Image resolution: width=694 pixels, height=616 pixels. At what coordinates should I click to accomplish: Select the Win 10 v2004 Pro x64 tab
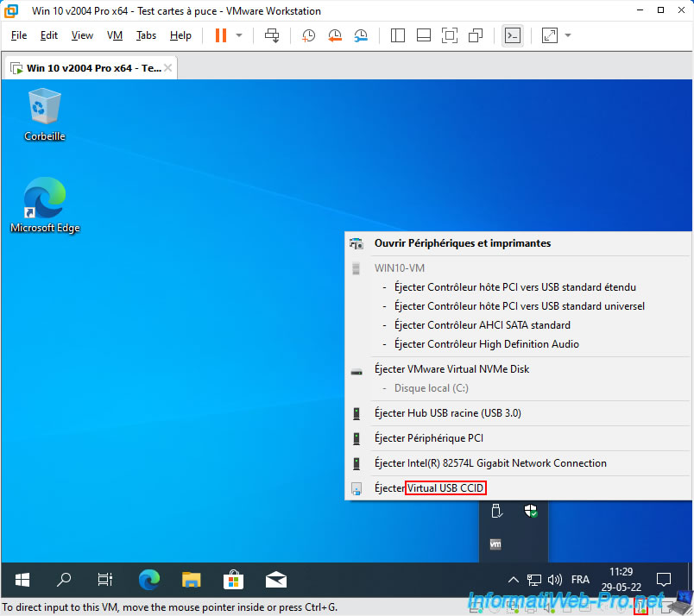pos(91,68)
